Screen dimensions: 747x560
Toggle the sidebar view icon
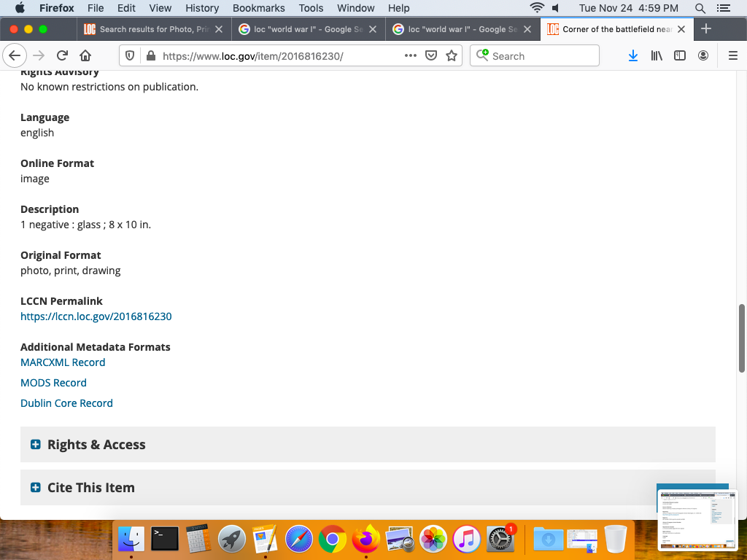pos(680,56)
